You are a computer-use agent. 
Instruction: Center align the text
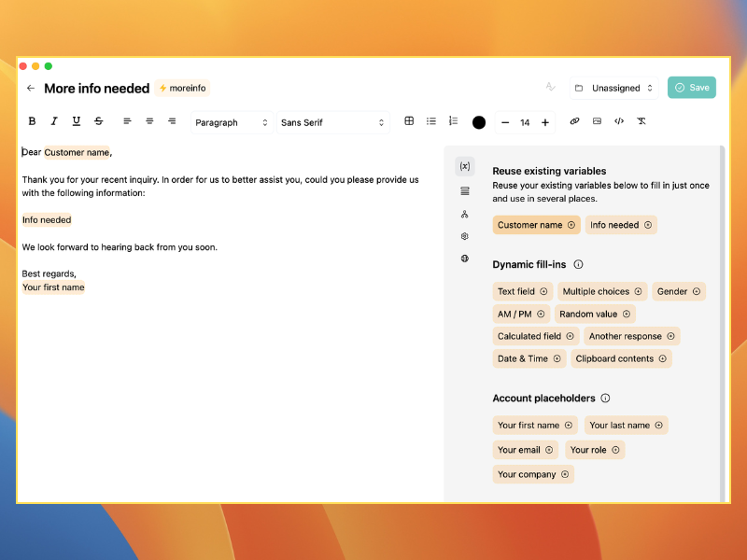point(149,121)
